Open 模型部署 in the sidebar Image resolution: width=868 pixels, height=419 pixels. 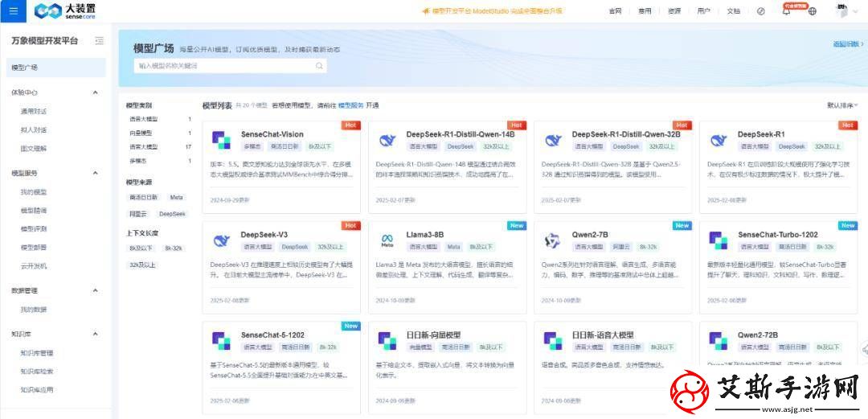34,247
